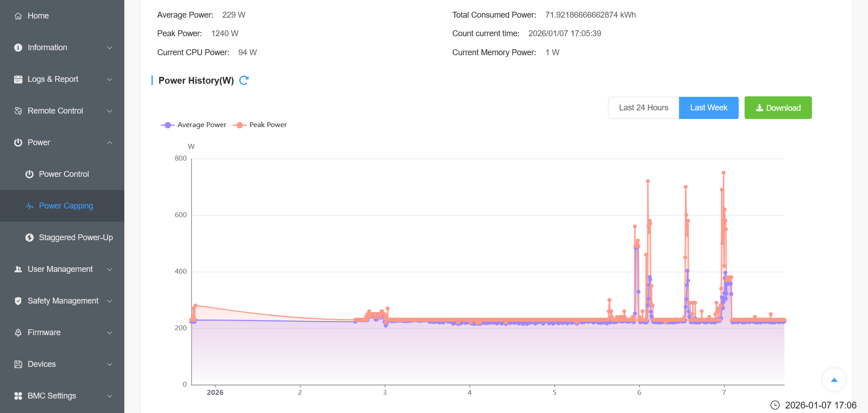Click the BMC Settings grid icon
Image resolution: width=868 pixels, height=413 pixels.
pos(18,396)
